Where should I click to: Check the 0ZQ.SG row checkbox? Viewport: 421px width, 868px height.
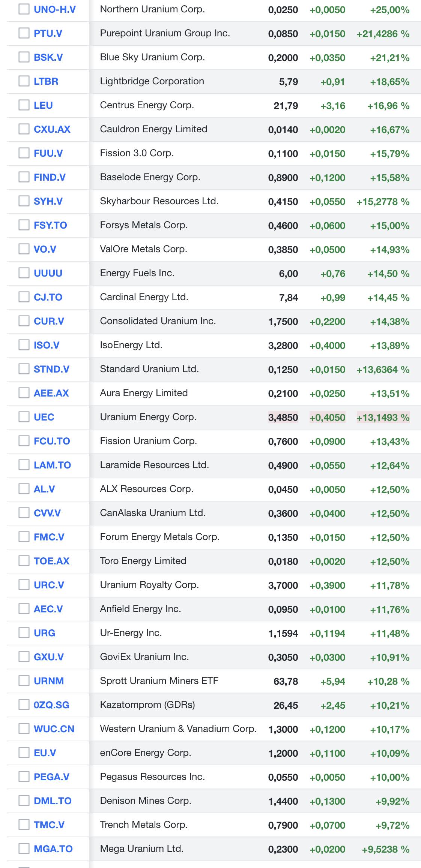coord(24,705)
